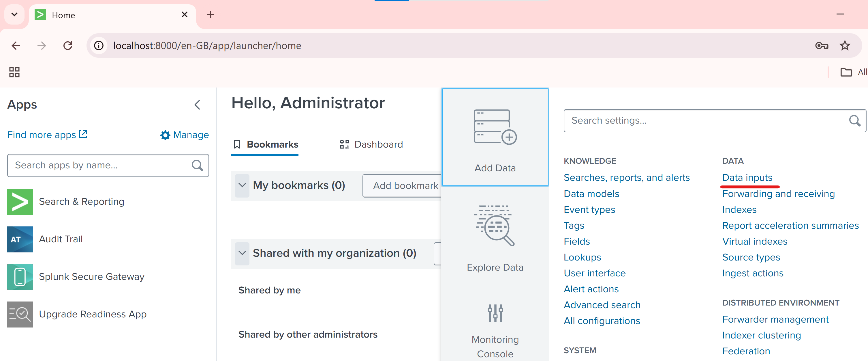Open the Search & Reporting app icon

[20, 202]
